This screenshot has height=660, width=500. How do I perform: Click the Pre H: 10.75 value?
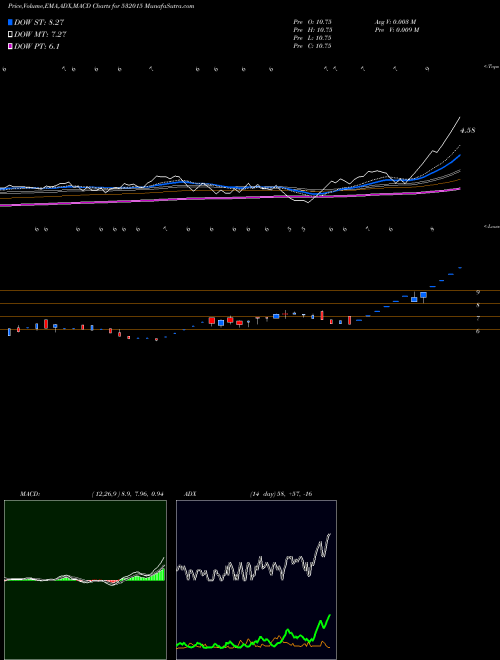(x=313, y=30)
